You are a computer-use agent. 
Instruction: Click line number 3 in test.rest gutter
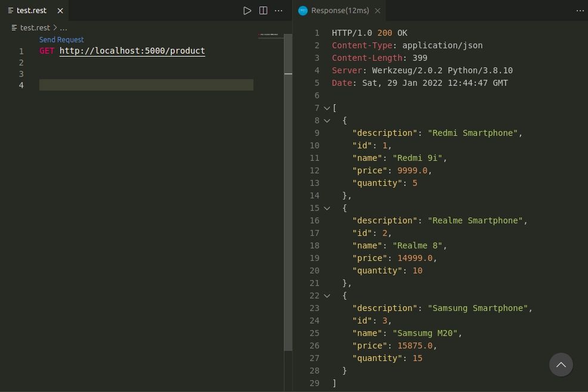(x=21, y=74)
